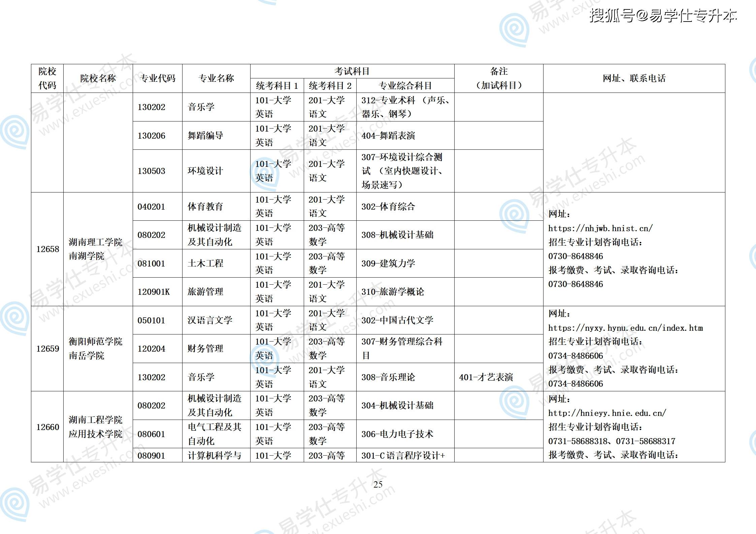Image resolution: width=756 pixels, height=534 pixels.
Task: Click the column header 院校名称
Action: [98, 78]
